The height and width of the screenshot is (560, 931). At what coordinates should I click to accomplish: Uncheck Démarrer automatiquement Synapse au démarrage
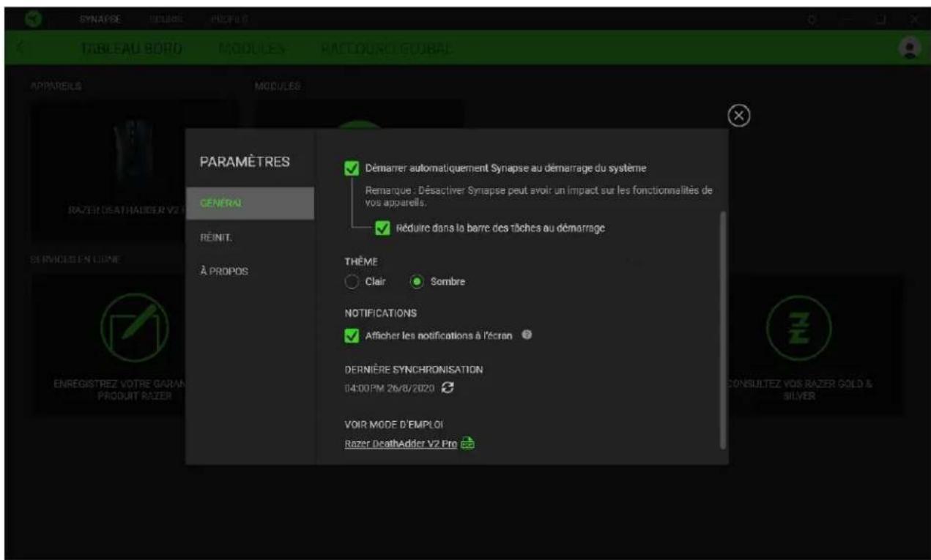[352, 168]
